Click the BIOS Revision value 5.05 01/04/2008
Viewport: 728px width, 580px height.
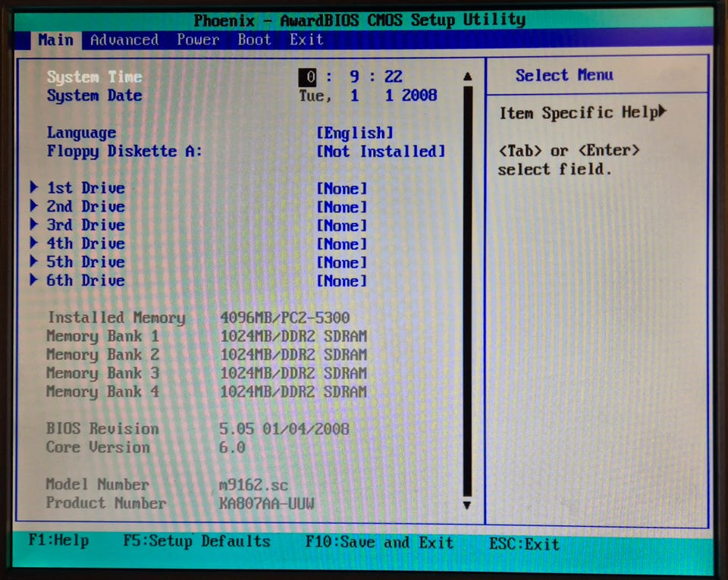tap(284, 428)
